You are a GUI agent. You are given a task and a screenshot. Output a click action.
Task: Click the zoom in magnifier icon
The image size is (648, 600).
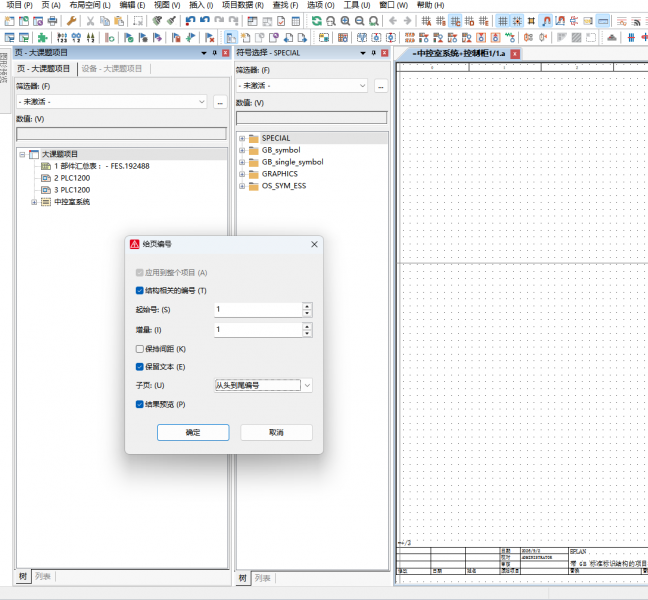click(345, 21)
